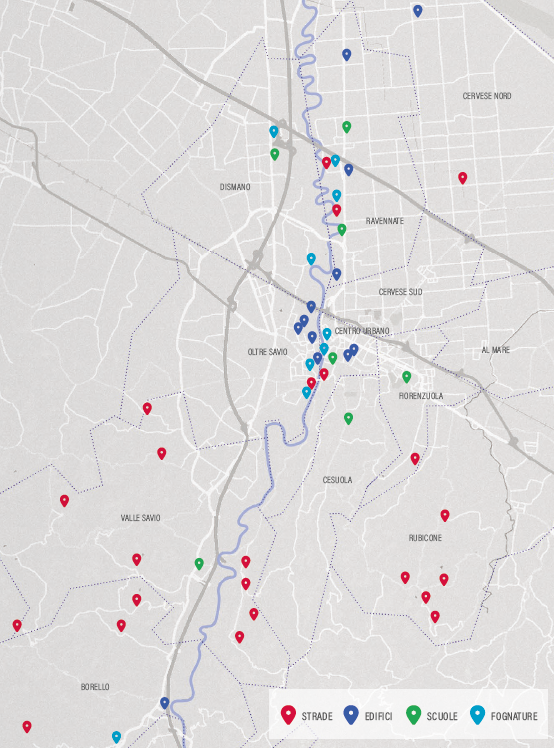This screenshot has height=748, width=554.
Task: Click the green pin left of Valle Savio river
Action: 199,564
